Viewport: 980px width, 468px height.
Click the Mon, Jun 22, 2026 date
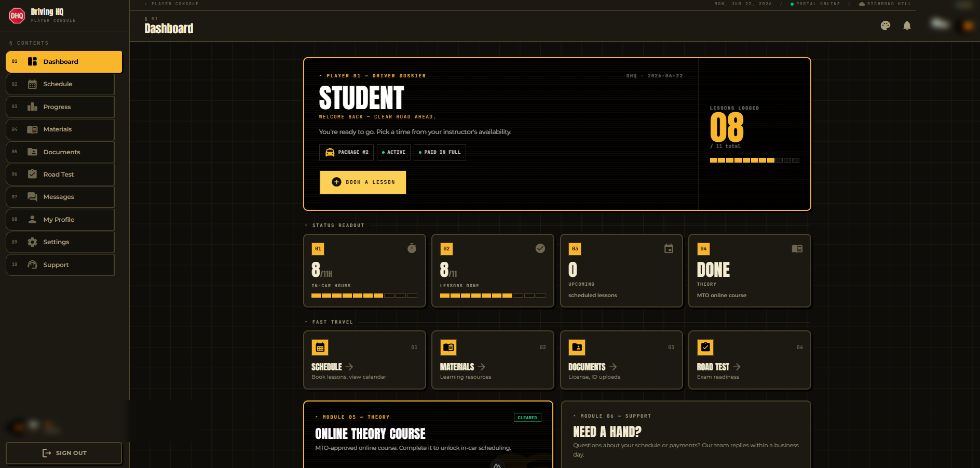point(743,4)
